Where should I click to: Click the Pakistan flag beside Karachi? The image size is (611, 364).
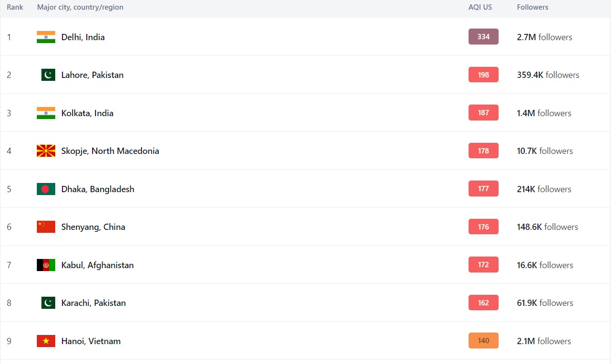[x=48, y=303]
